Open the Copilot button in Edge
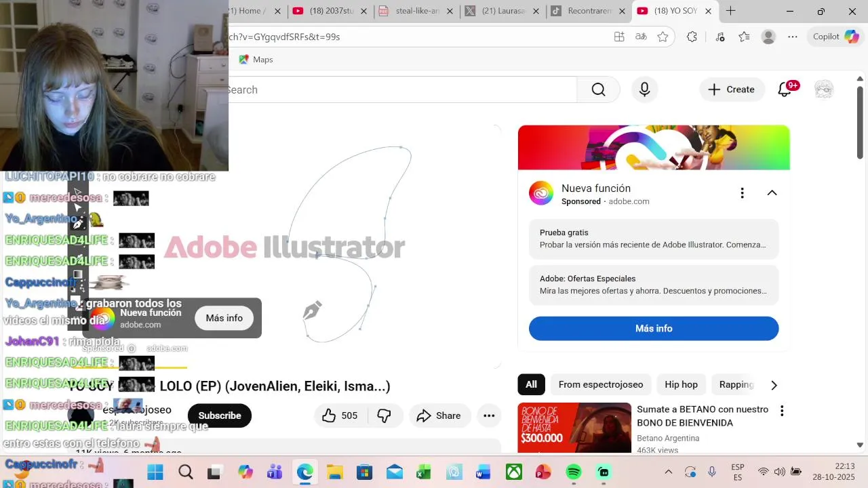The height and width of the screenshot is (488, 868). pos(836,37)
